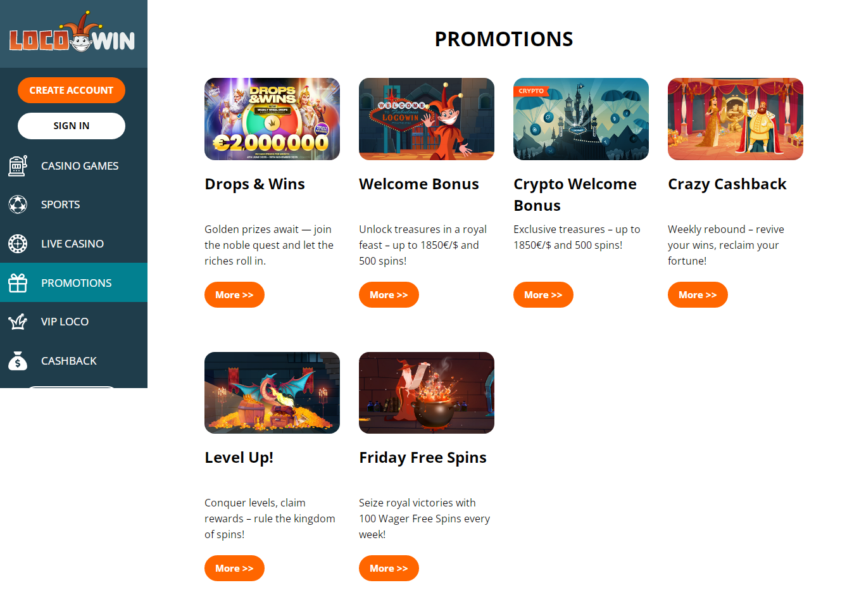Click More under Friday Free Spins
859x616 pixels.
tap(389, 569)
